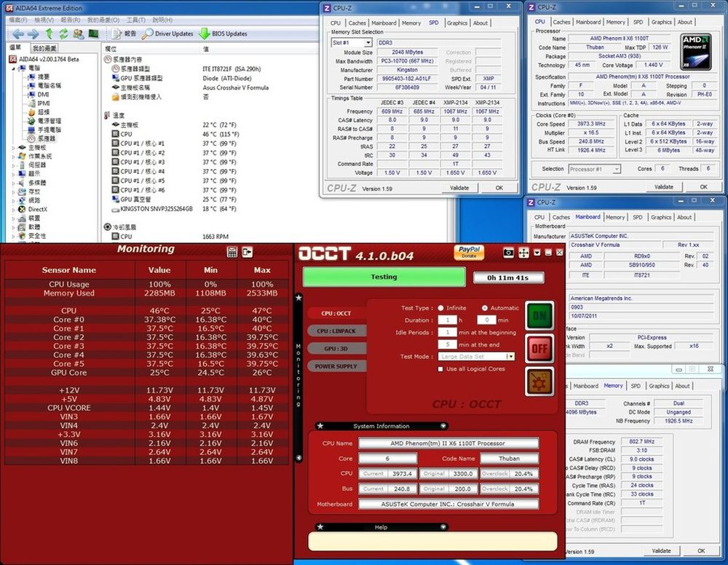Open 說明(H) Help menu in AIDA64
This screenshot has height=565, width=728.
tap(162, 20)
